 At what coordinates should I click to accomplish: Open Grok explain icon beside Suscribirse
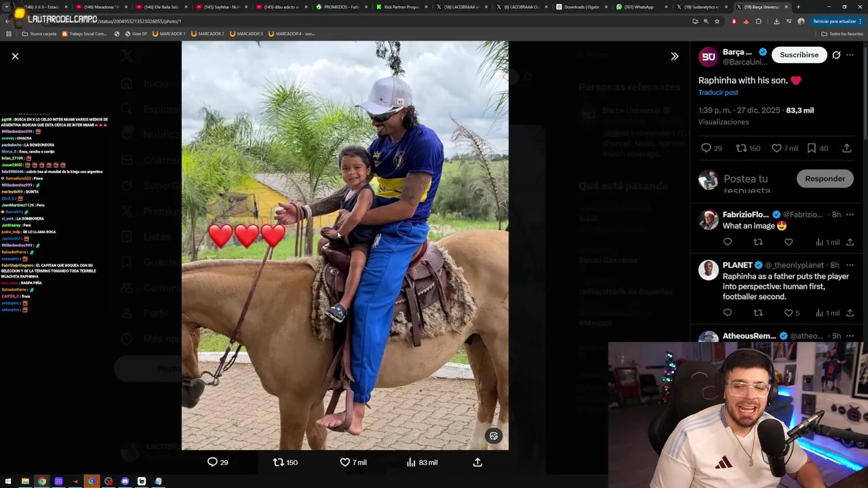[x=837, y=55]
